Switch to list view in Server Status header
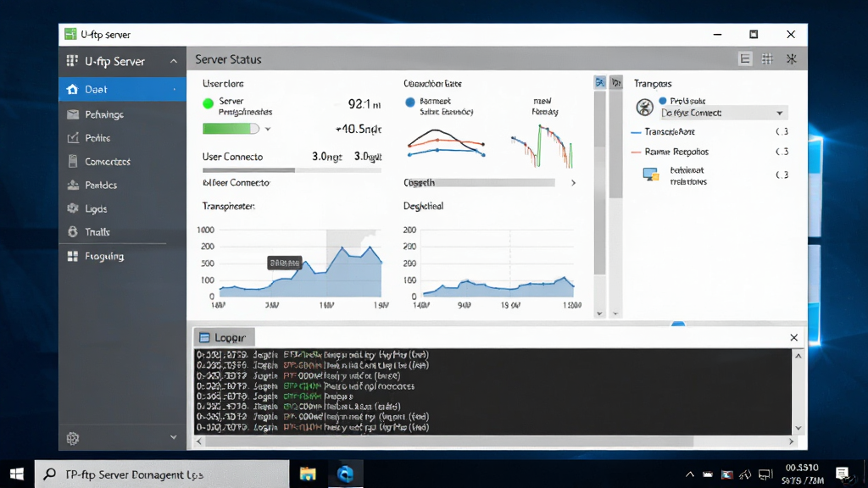The width and height of the screenshot is (868, 488). 745,58
